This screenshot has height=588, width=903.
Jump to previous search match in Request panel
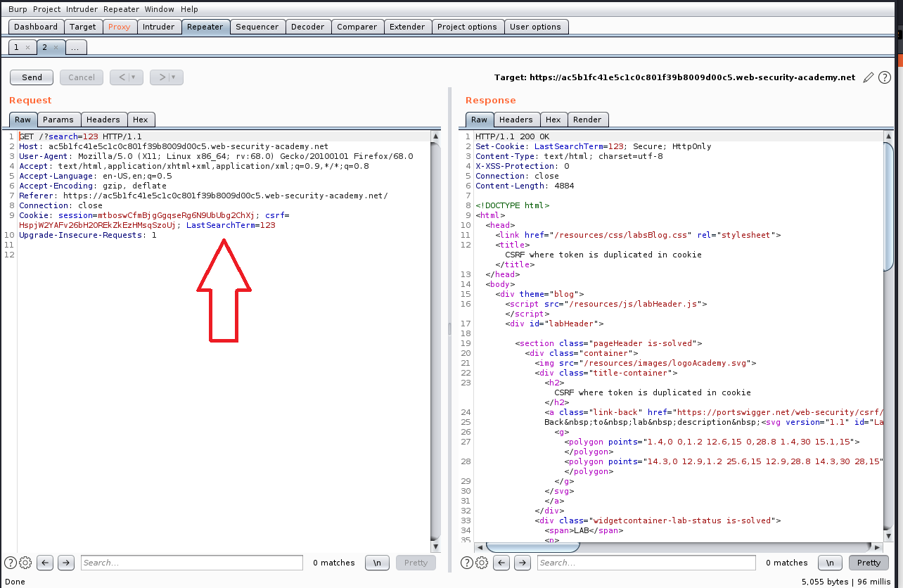coord(46,563)
